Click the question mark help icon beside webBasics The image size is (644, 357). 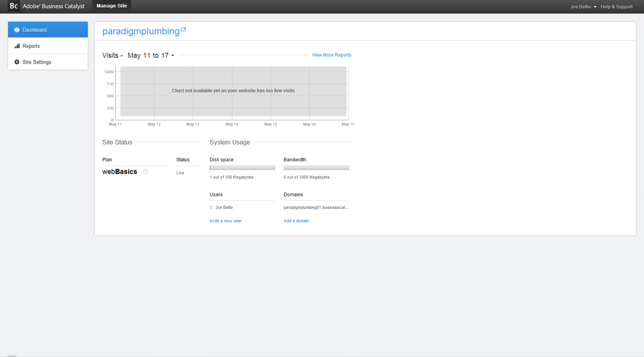(145, 172)
